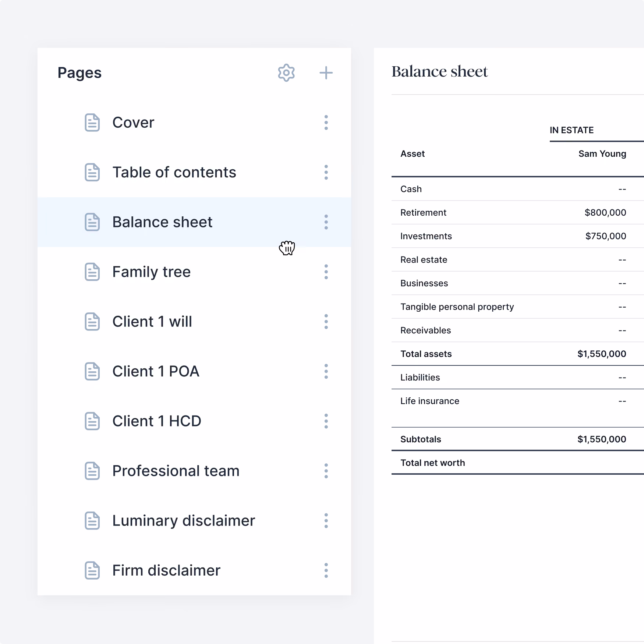644x644 pixels.
Task: Select the Investments row label
Action: click(x=426, y=236)
